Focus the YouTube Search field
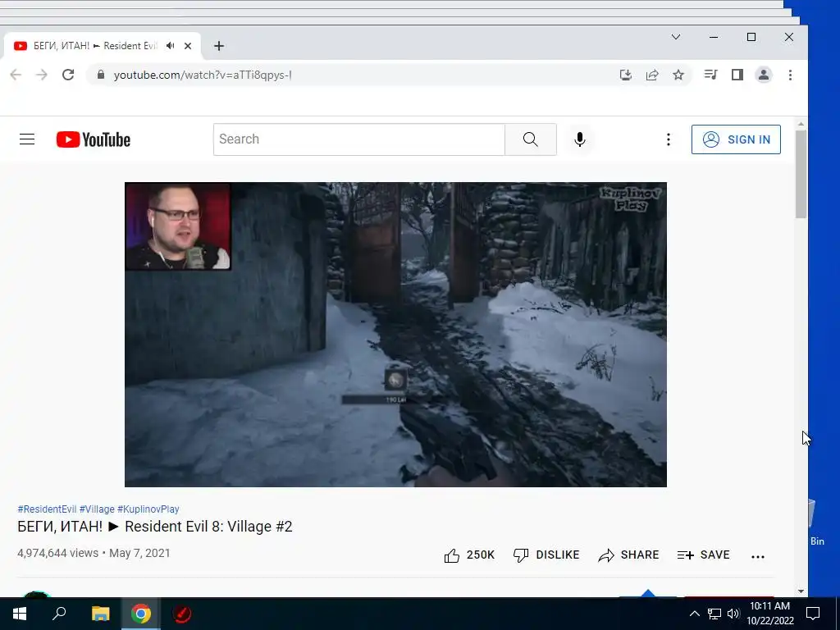840x630 pixels. 359,139
